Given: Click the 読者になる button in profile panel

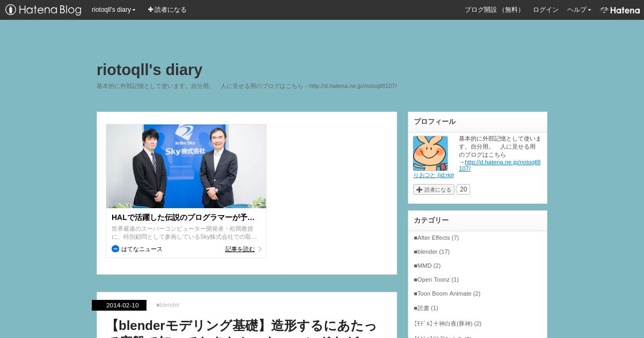Looking at the screenshot, I should pos(434,189).
